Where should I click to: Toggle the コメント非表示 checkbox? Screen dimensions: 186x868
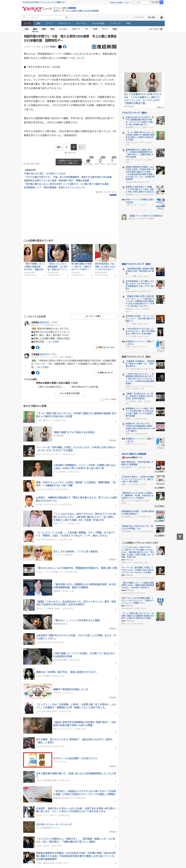[102, 399]
